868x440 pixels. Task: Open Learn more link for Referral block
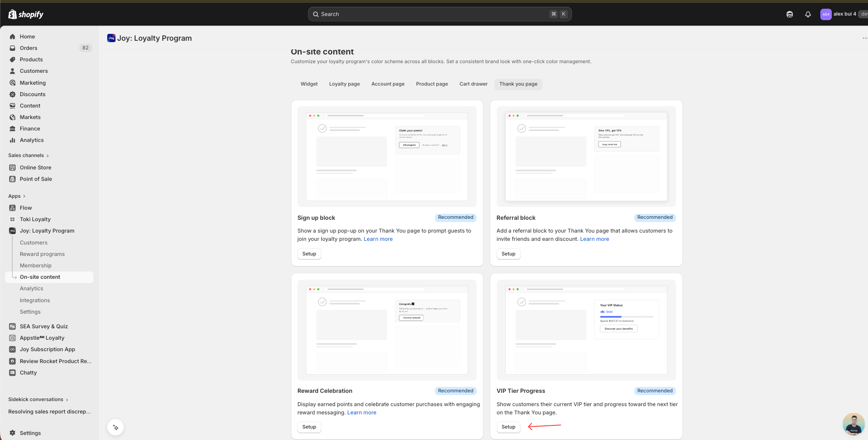[594, 239]
